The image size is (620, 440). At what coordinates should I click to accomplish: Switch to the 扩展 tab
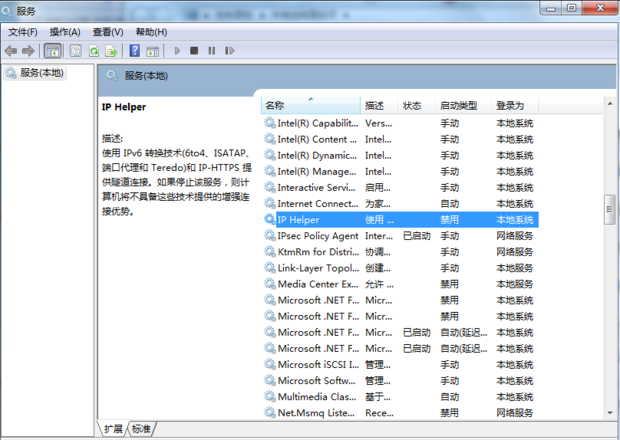coord(113,429)
